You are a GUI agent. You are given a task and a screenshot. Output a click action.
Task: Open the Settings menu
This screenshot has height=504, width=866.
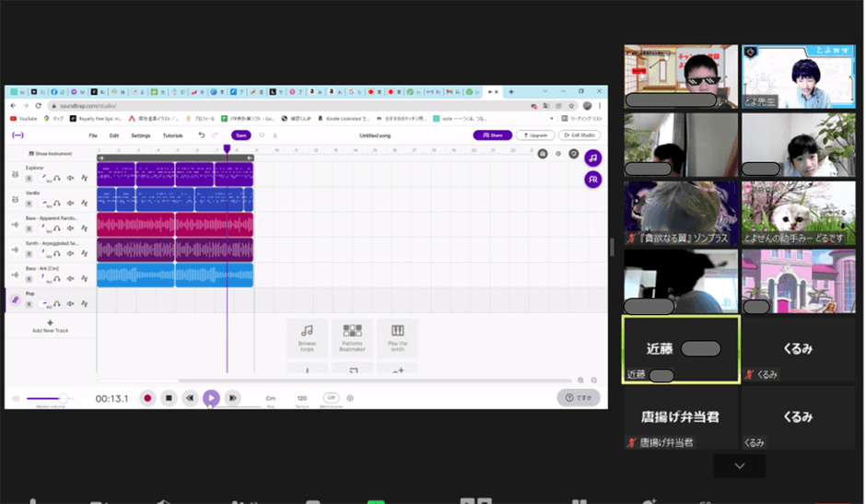(140, 135)
